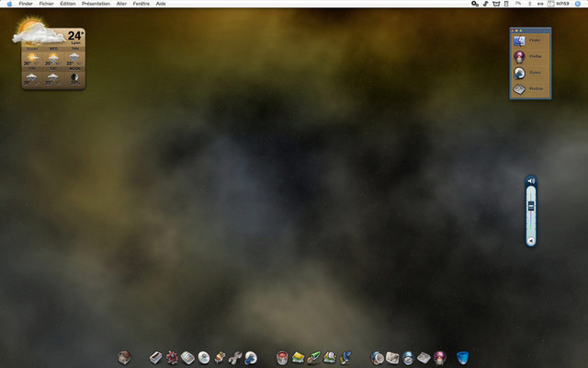Open iTunes from the app switcher panel
This screenshot has width=588, height=368.
[520, 73]
